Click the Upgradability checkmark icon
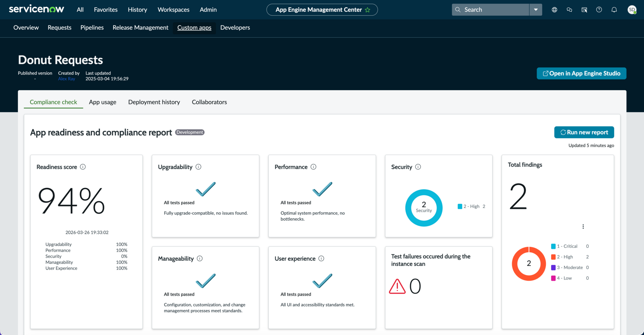 point(206,189)
